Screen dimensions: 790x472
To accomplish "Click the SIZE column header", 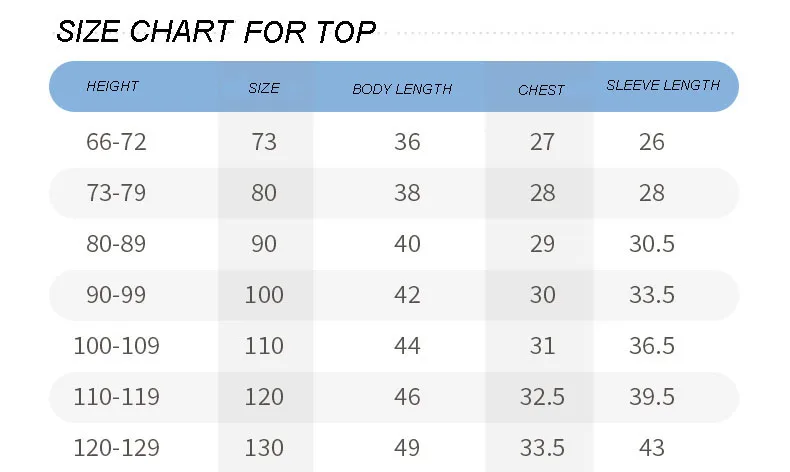I will [264, 88].
